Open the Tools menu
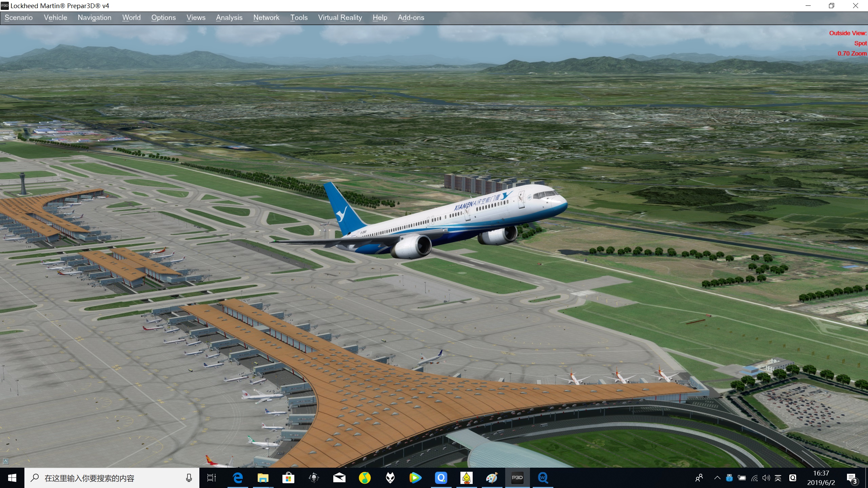Image resolution: width=868 pixels, height=488 pixels. click(x=299, y=17)
